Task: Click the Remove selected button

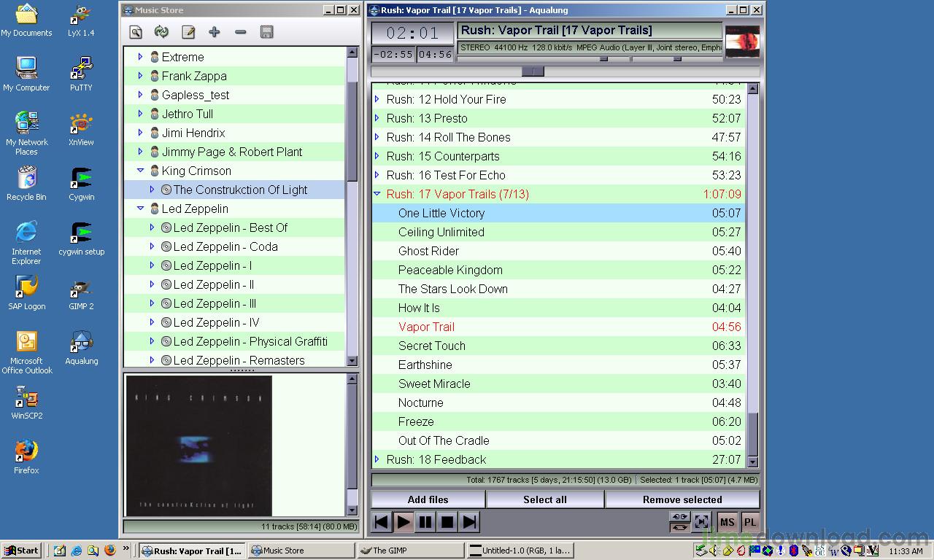Action: point(682,499)
